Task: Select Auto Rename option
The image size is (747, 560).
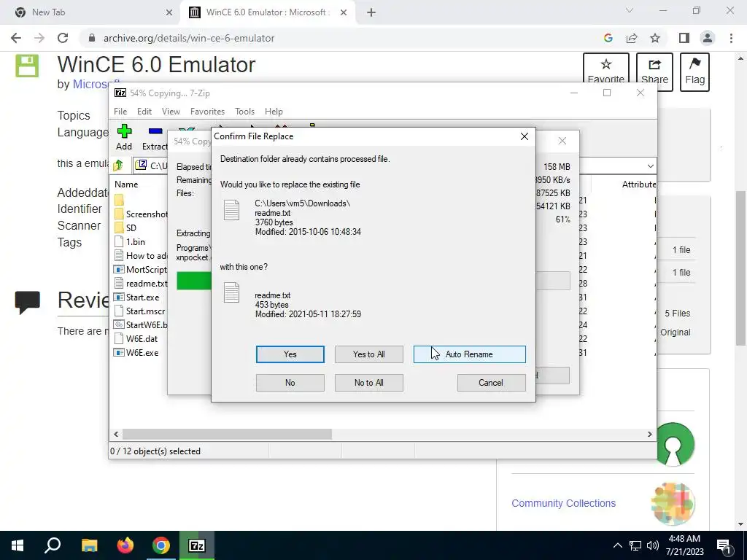Action: (469, 354)
